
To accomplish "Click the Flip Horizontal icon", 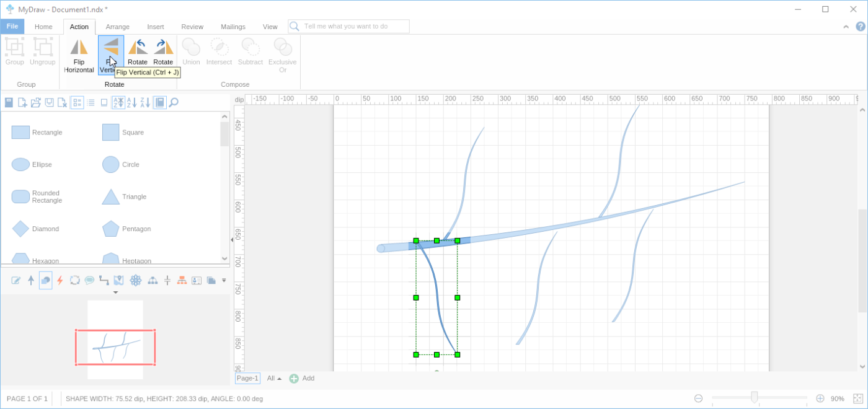I will [79, 47].
